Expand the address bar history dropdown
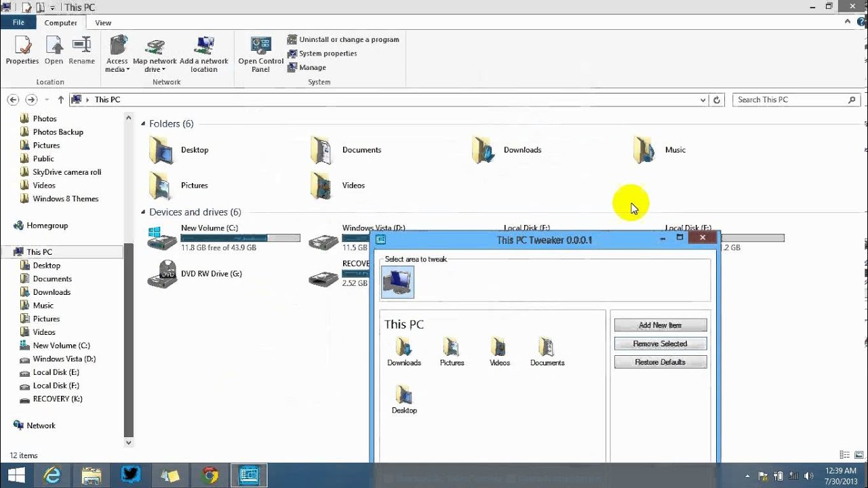This screenshot has height=488, width=868. [703, 100]
